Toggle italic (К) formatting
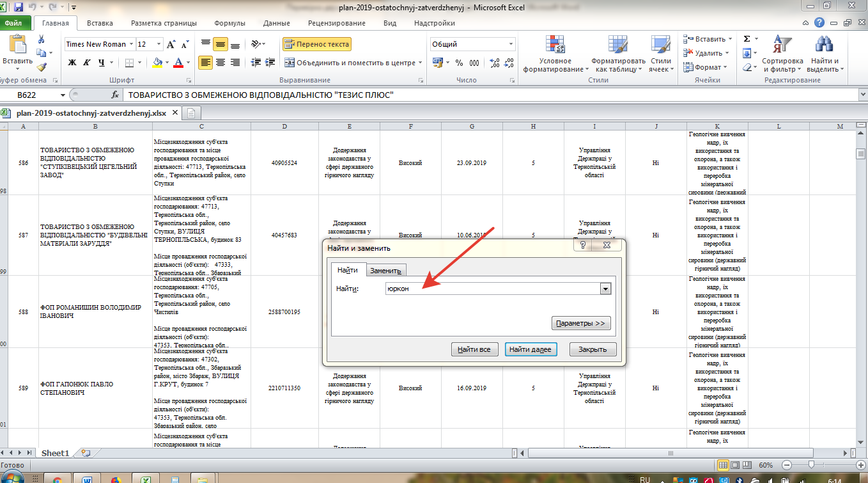The width and height of the screenshot is (868, 483). pyautogui.click(x=87, y=63)
